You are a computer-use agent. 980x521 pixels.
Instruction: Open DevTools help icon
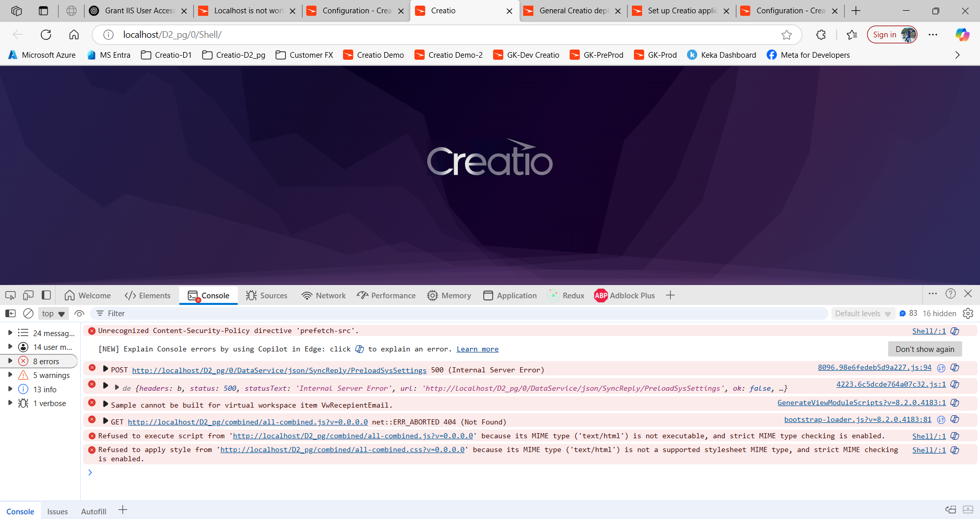click(x=950, y=294)
